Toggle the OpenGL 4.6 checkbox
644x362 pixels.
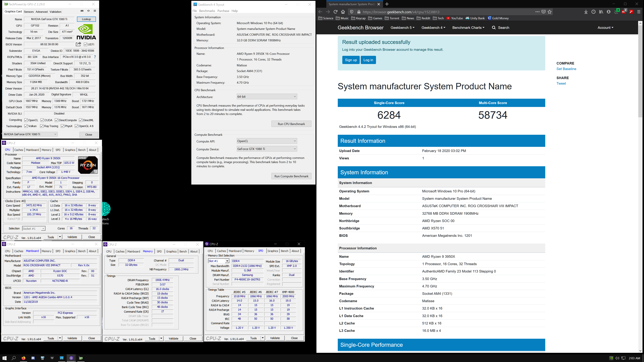76,126
